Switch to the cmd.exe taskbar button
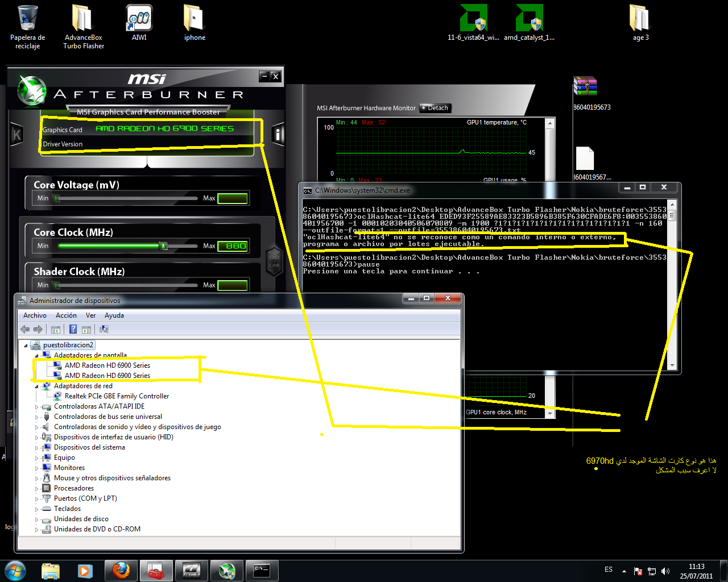728x582 pixels. click(x=262, y=571)
